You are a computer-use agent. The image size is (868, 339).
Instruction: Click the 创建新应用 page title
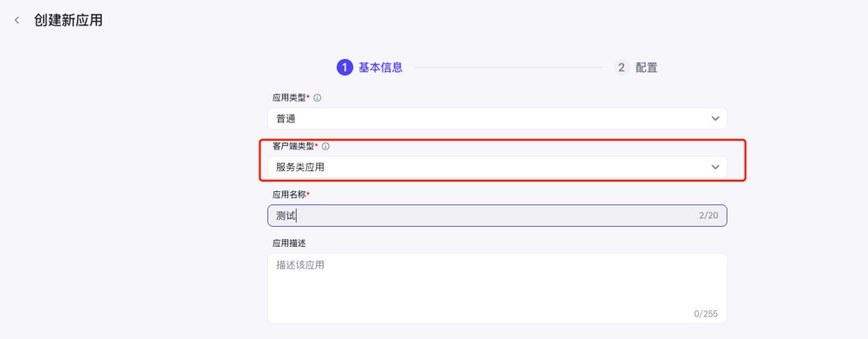[x=68, y=21]
